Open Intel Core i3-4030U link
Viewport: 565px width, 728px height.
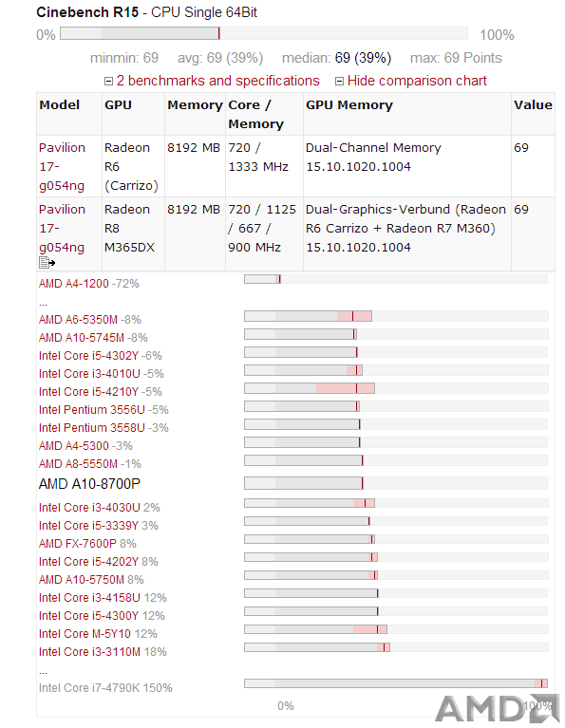coord(89,508)
